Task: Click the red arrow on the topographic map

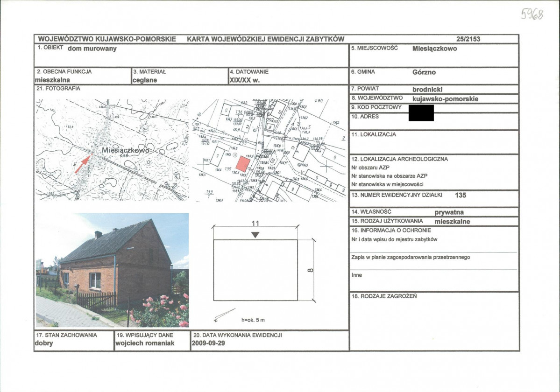Action: tap(82, 164)
